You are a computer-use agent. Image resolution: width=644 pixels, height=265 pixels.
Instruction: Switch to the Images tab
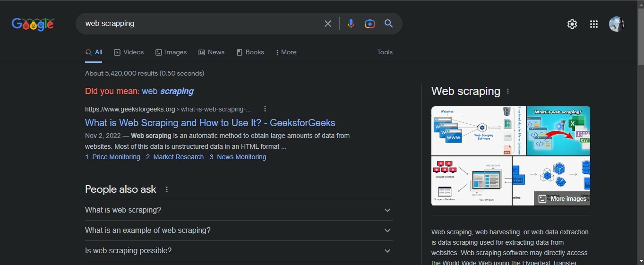(x=171, y=52)
